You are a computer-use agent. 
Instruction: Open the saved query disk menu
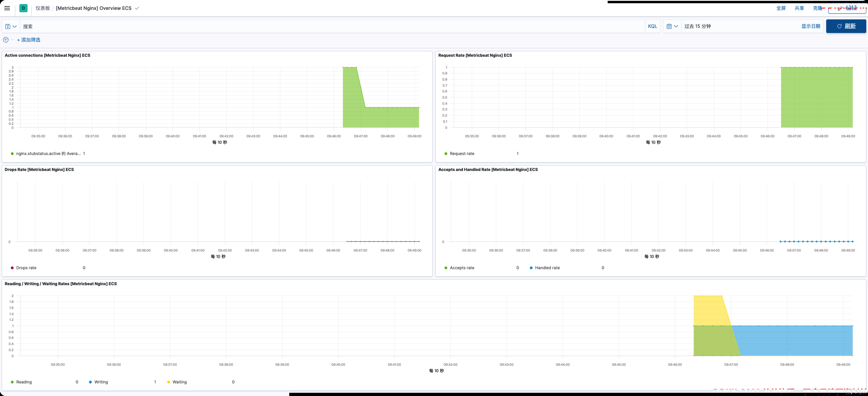pyautogui.click(x=11, y=26)
